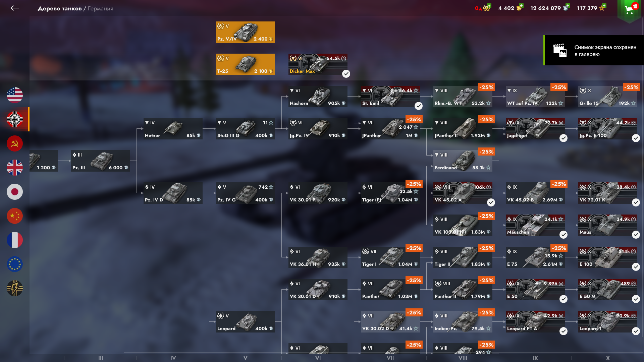Select the China nation flag
The width and height of the screenshot is (644, 362).
(15, 216)
